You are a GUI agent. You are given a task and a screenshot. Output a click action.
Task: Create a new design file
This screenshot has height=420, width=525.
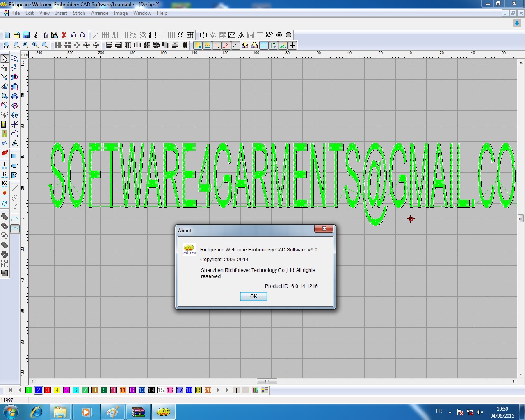click(7, 35)
